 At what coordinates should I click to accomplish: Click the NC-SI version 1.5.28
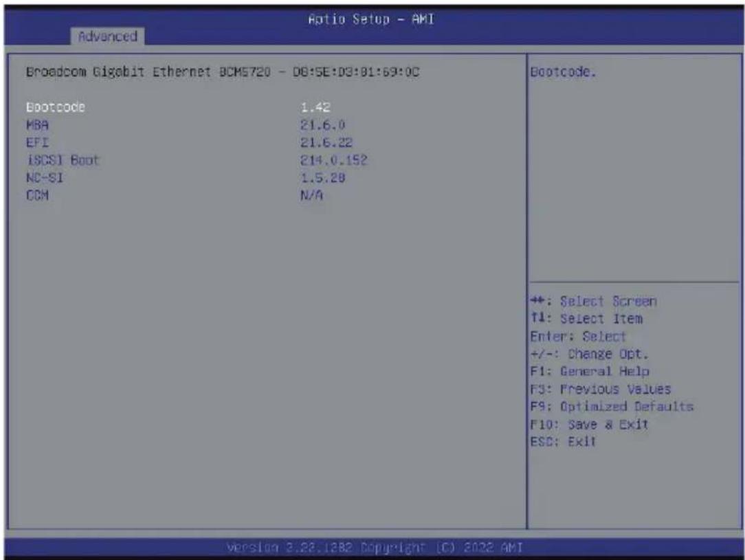[x=322, y=178]
